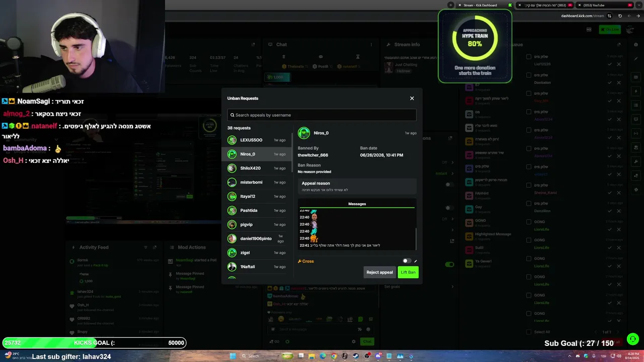Lift the ban for Niros_0
The height and width of the screenshot is (362, 644).
pyautogui.click(x=408, y=273)
